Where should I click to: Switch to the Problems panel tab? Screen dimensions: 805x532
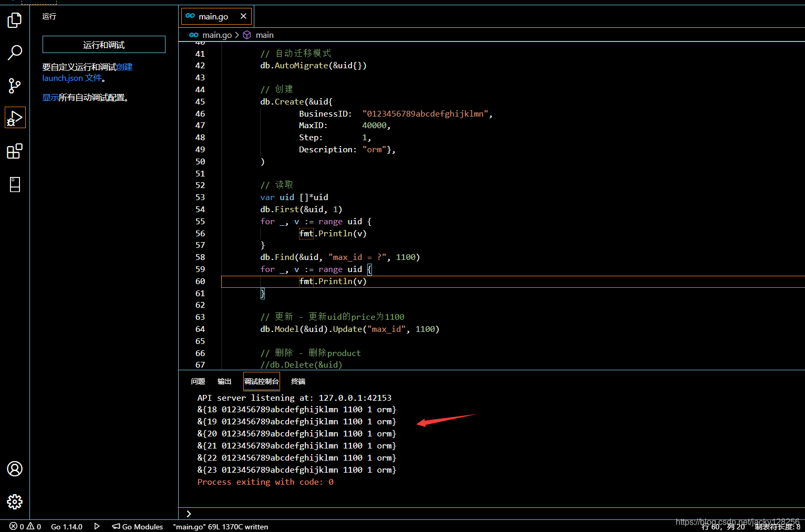[198, 381]
